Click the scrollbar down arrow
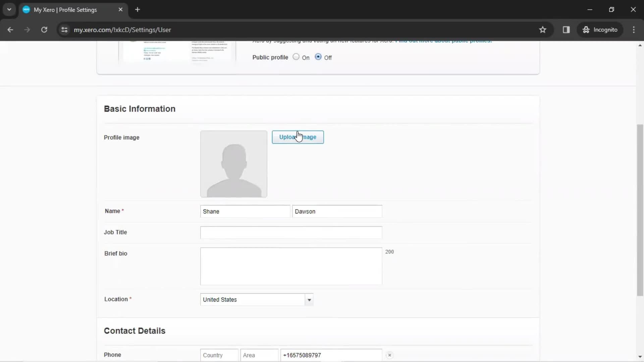 (640, 357)
